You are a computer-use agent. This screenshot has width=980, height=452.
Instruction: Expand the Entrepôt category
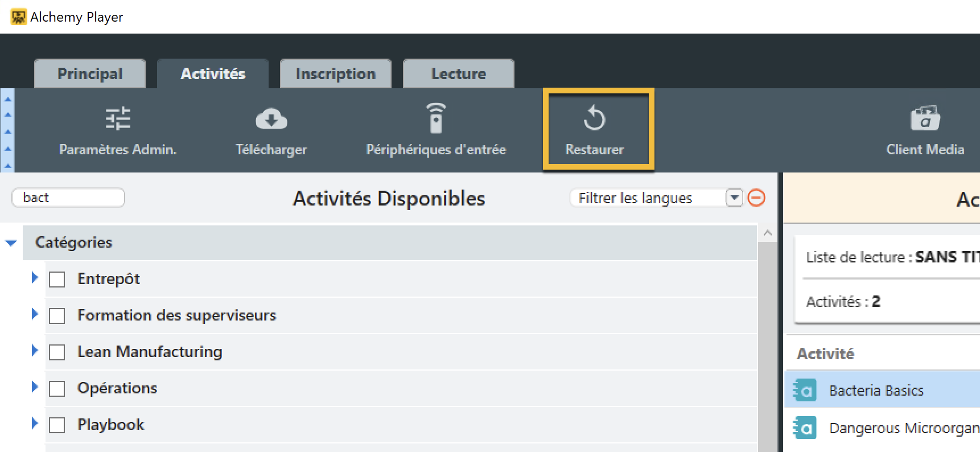click(34, 277)
